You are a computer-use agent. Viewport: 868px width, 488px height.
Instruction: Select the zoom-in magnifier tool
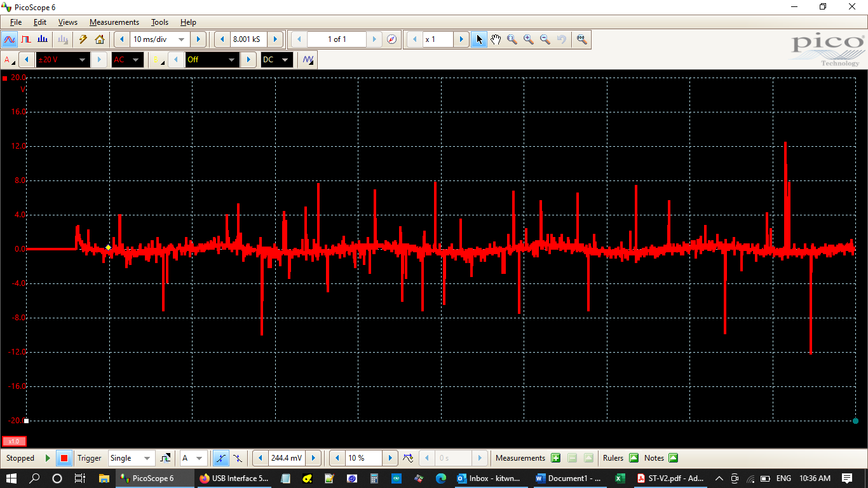click(x=529, y=39)
